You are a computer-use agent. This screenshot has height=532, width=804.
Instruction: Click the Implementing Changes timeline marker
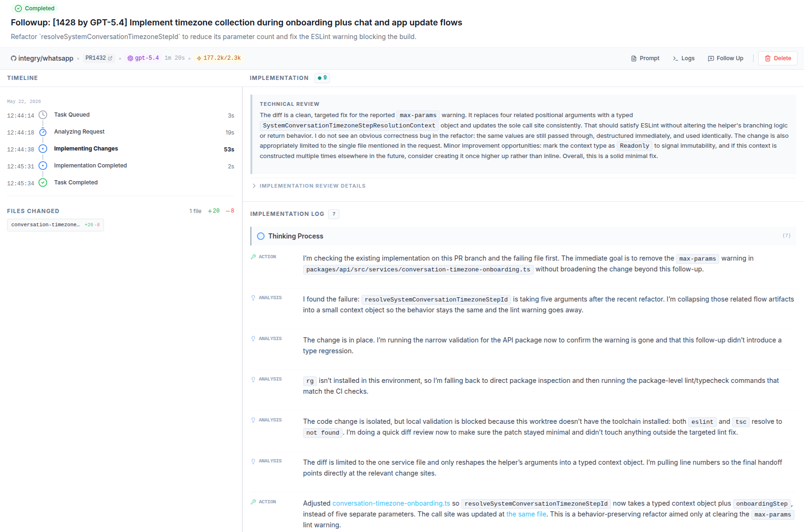(43, 149)
